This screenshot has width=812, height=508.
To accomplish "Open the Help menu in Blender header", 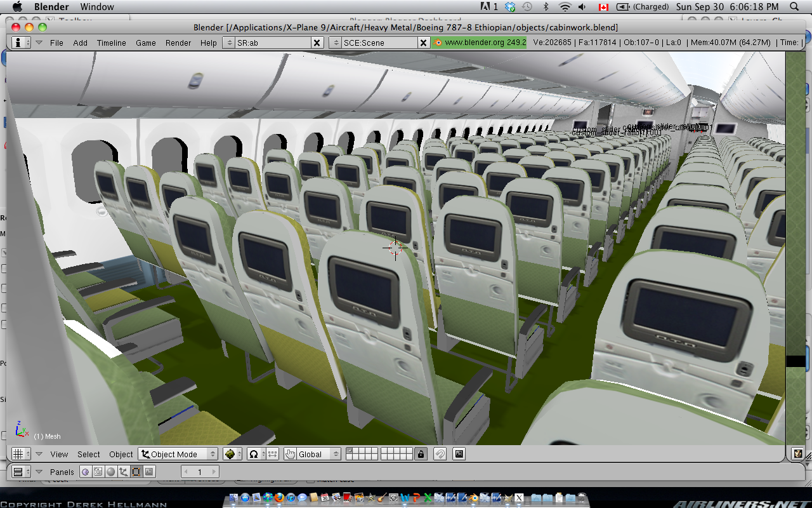I will 208,43.
